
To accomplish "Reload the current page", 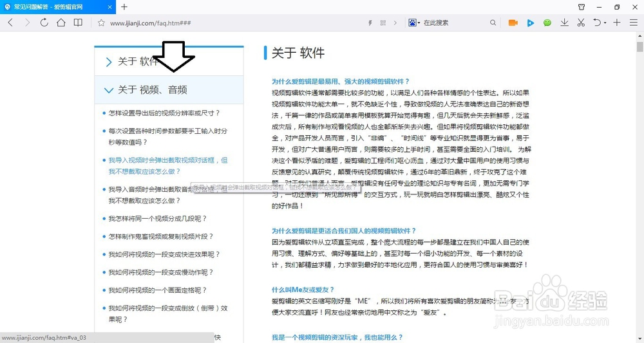I will (x=44, y=23).
